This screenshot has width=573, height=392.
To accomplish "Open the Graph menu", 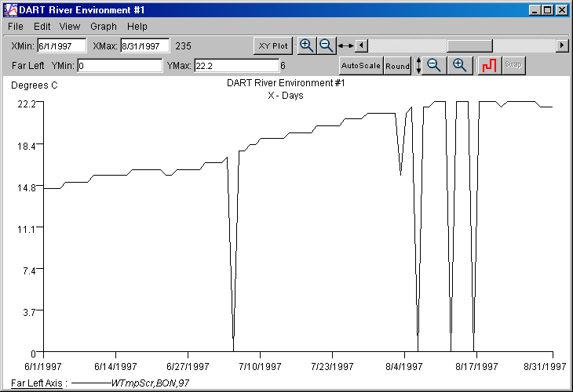I will click(x=104, y=27).
